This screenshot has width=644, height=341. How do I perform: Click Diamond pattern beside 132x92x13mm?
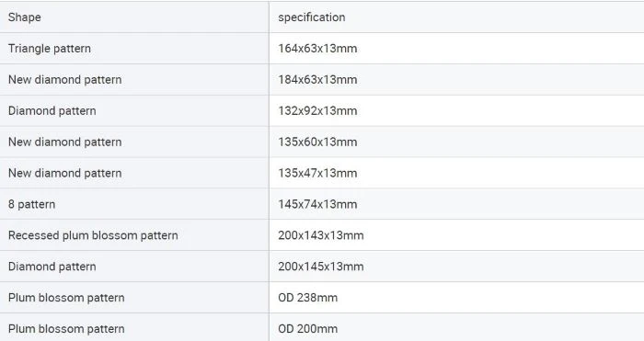click(134, 111)
